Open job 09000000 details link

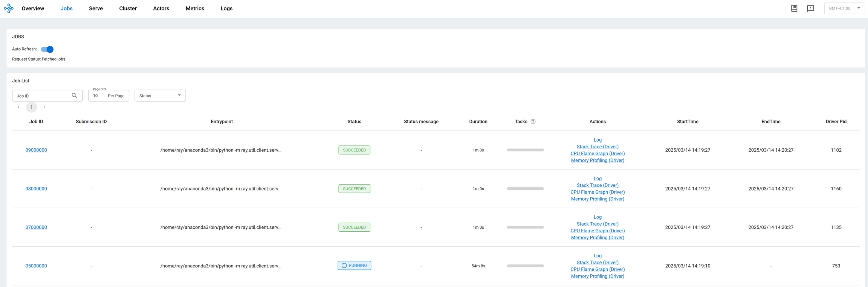(x=36, y=150)
